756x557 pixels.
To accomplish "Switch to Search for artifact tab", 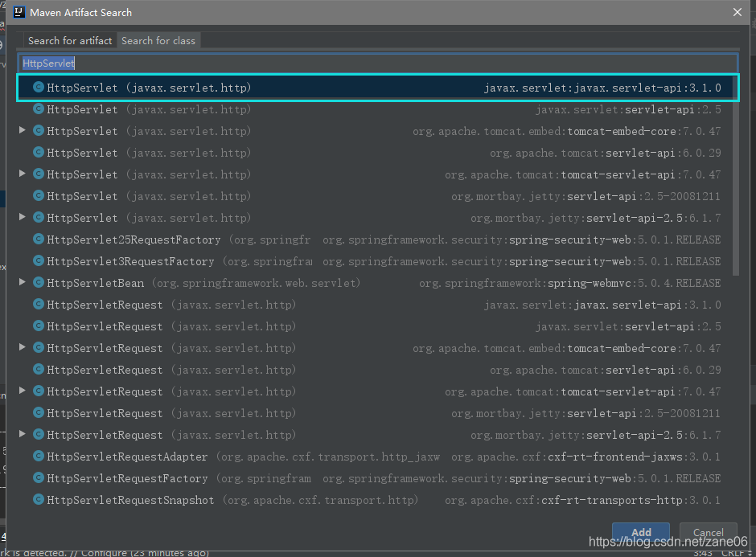I will click(70, 40).
